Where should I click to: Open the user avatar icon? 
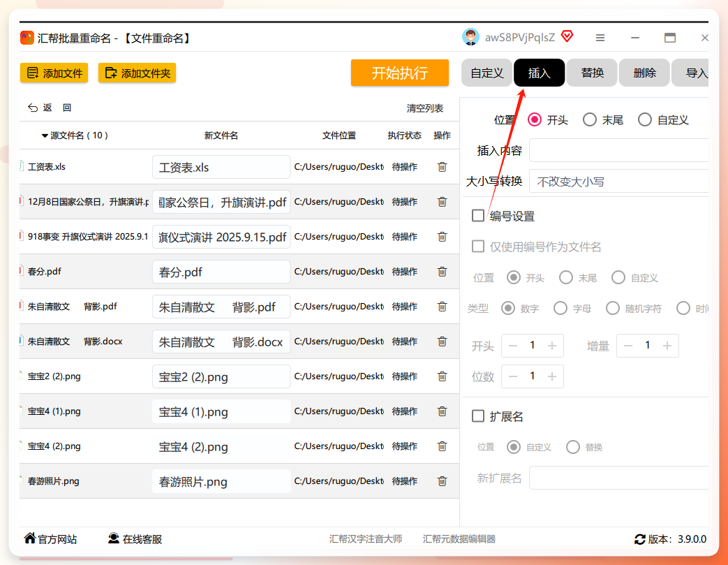point(470,37)
